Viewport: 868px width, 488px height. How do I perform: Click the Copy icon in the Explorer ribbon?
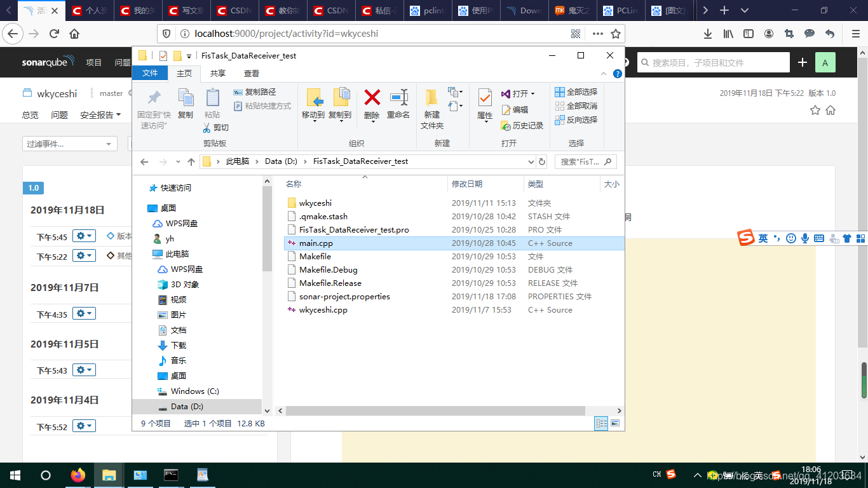coord(186,98)
